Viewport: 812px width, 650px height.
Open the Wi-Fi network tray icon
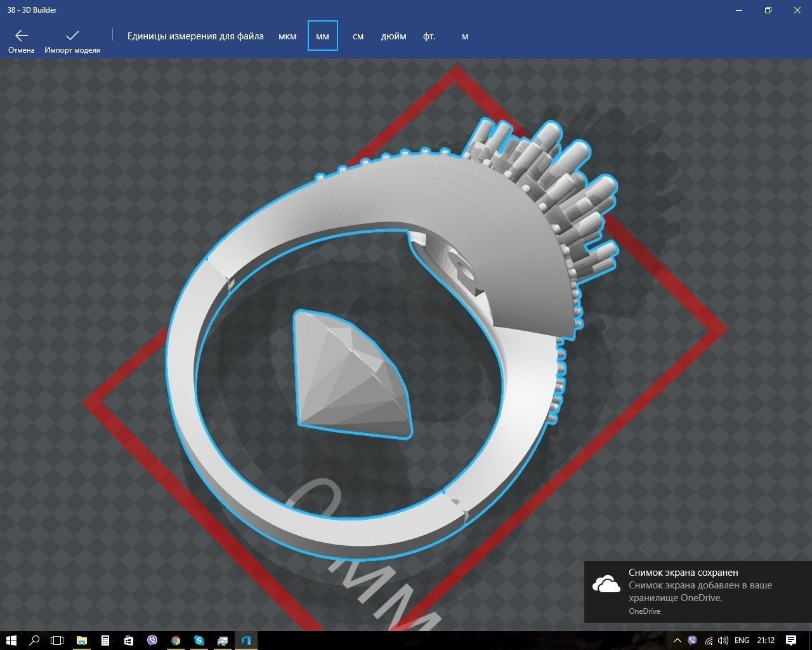[708, 640]
